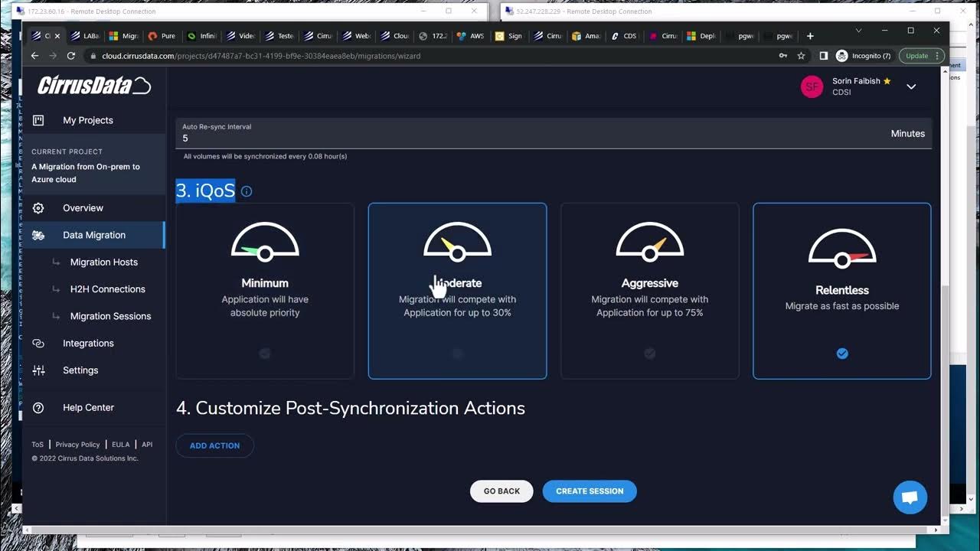Image resolution: width=980 pixels, height=551 pixels.
Task: Click the Settings sliders icon
Action: point(38,370)
